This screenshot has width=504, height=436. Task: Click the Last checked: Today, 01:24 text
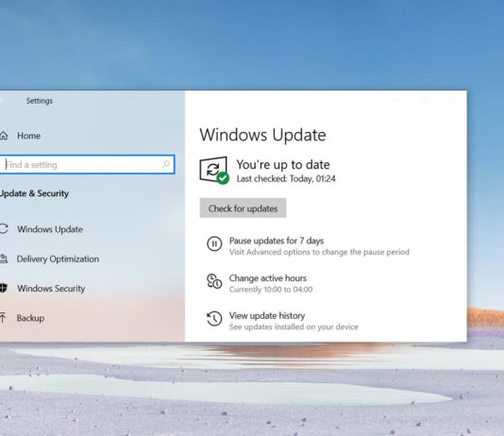click(286, 178)
